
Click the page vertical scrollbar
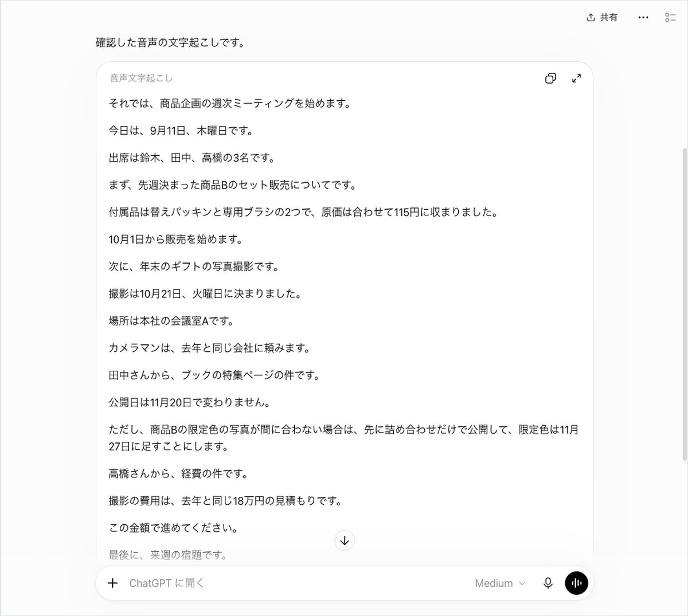pyautogui.click(x=685, y=304)
